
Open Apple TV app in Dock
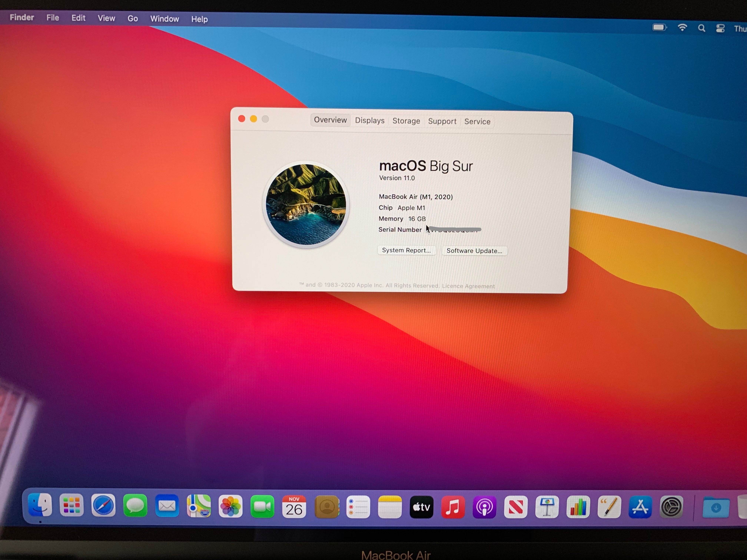[x=421, y=507]
